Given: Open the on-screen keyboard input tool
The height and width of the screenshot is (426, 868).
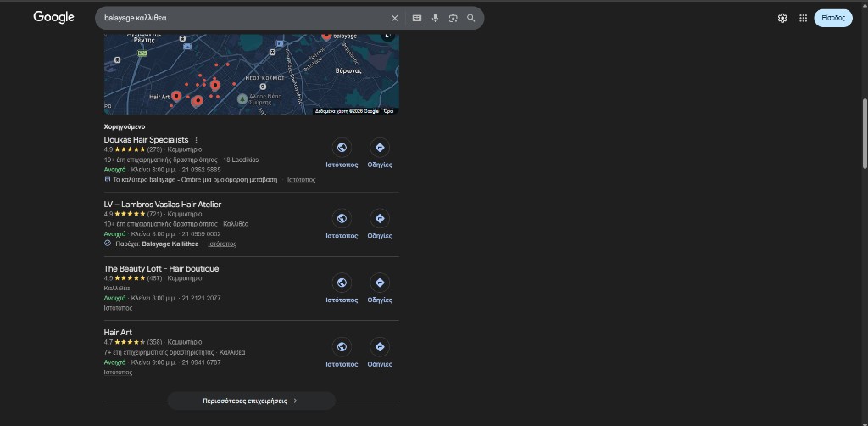Looking at the screenshot, I should (417, 19).
